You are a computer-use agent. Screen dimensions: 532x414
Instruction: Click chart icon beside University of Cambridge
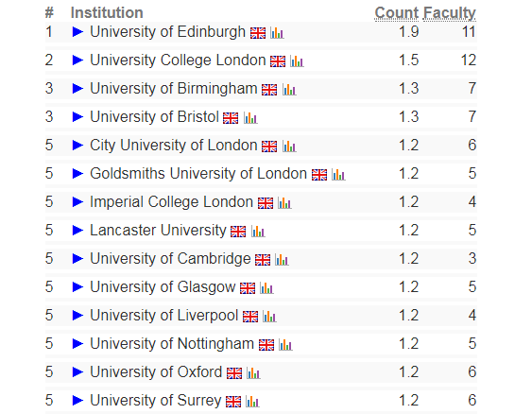[x=282, y=260]
